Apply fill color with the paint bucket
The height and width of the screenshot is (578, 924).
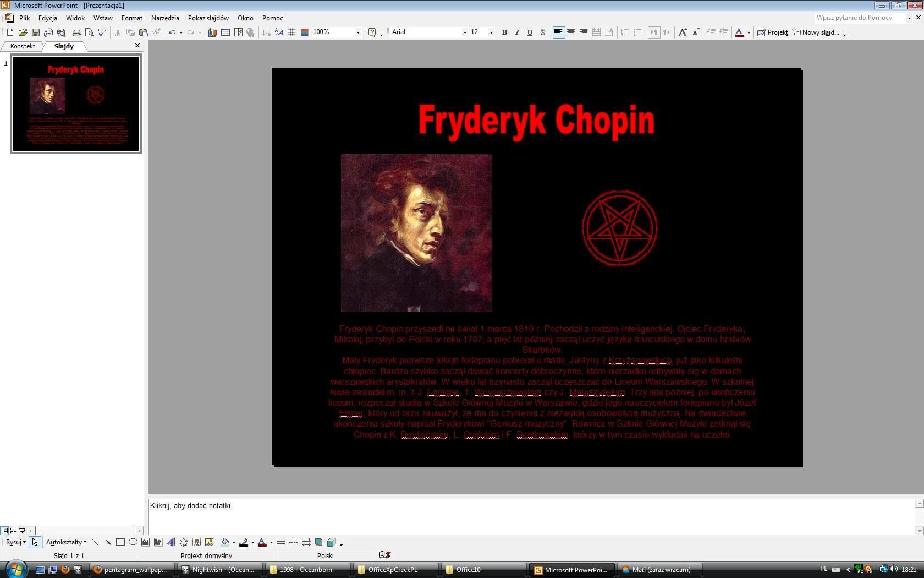(x=225, y=542)
